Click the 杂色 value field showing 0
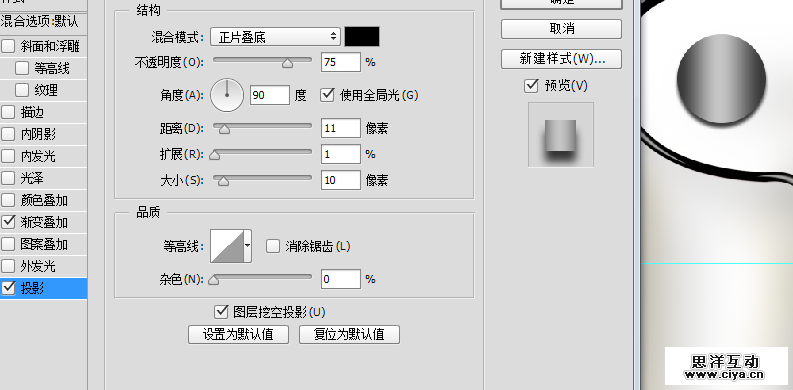793x390 pixels. pyautogui.click(x=341, y=279)
